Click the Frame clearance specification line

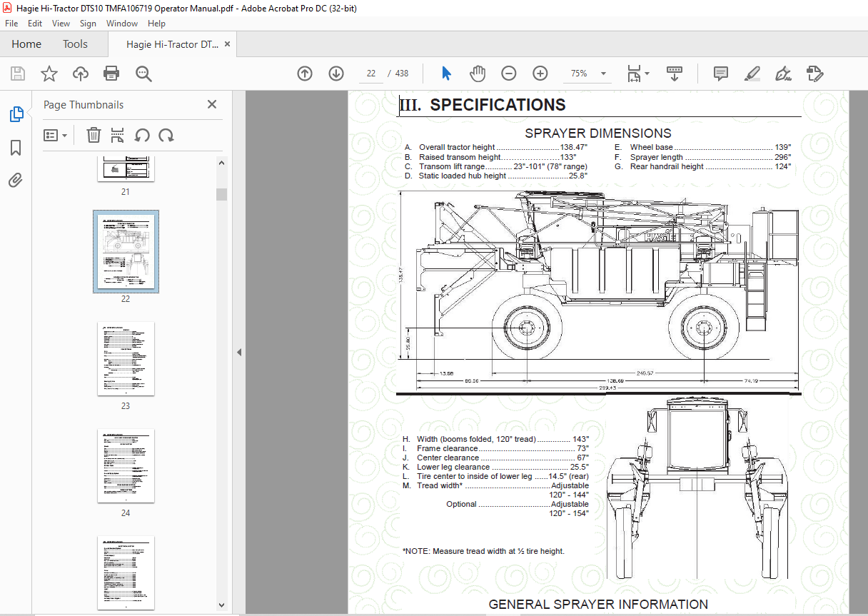pos(495,448)
